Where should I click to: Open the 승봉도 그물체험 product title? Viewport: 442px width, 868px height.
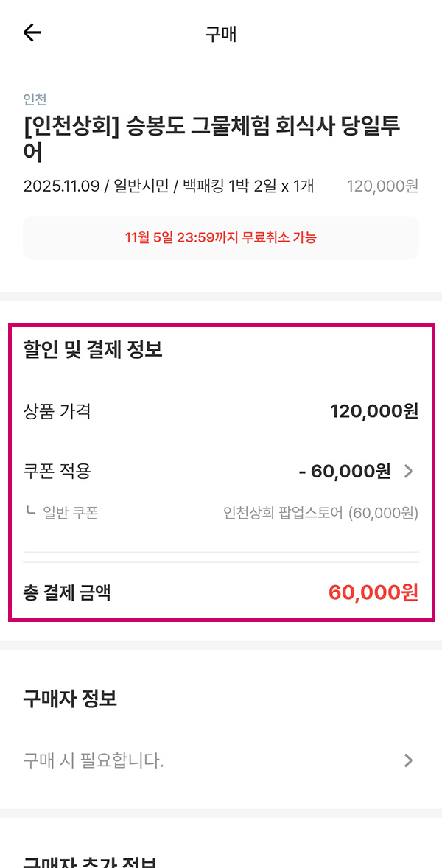pos(212,139)
